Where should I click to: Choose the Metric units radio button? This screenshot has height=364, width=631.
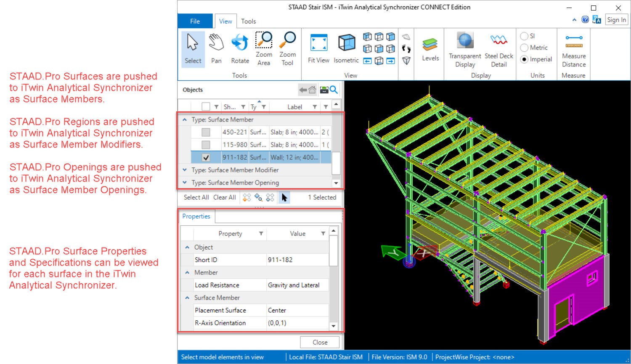(x=524, y=47)
